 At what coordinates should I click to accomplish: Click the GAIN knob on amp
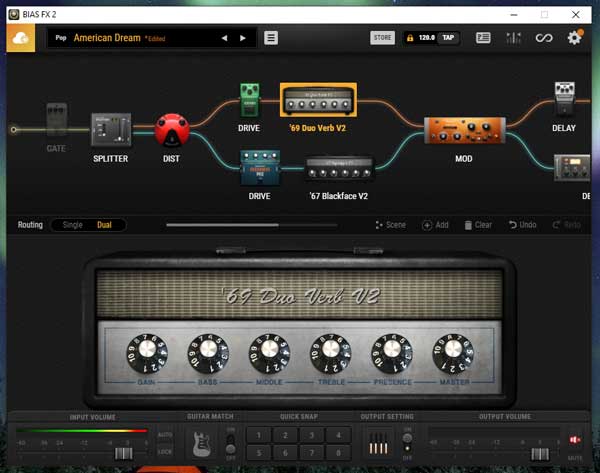click(147, 353)
